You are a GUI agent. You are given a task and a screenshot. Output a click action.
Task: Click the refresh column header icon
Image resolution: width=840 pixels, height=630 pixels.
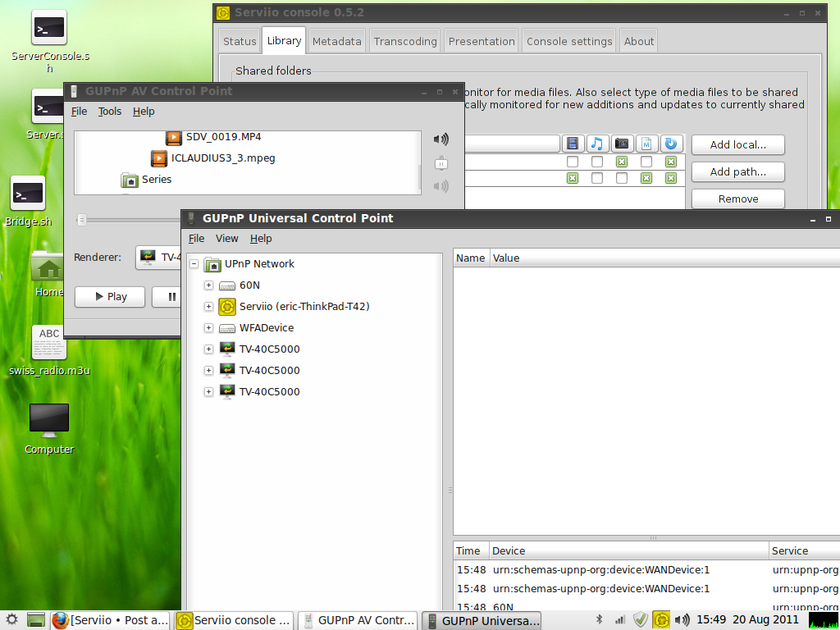(671, 144)
